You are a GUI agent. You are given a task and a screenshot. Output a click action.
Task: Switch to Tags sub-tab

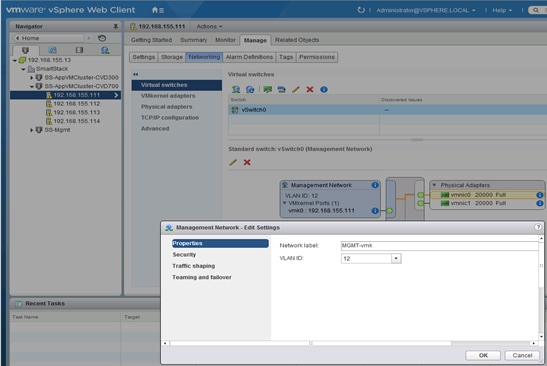[286, 57]
